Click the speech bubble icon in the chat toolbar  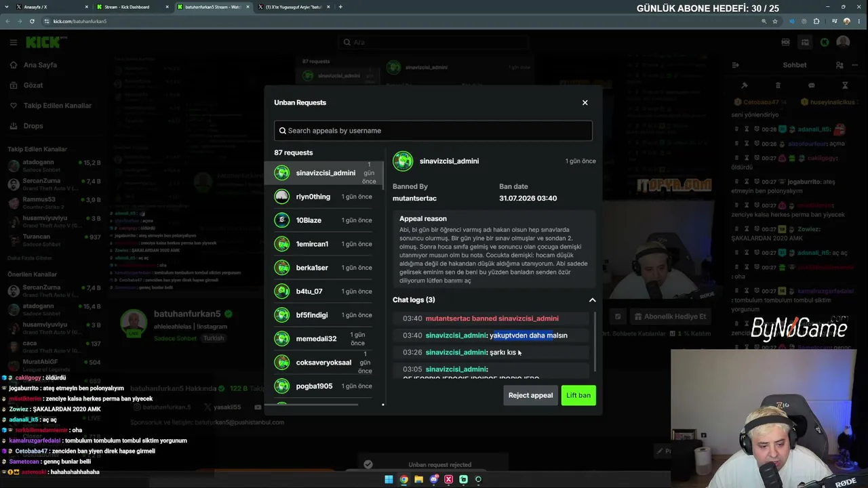tap(811, 85)
